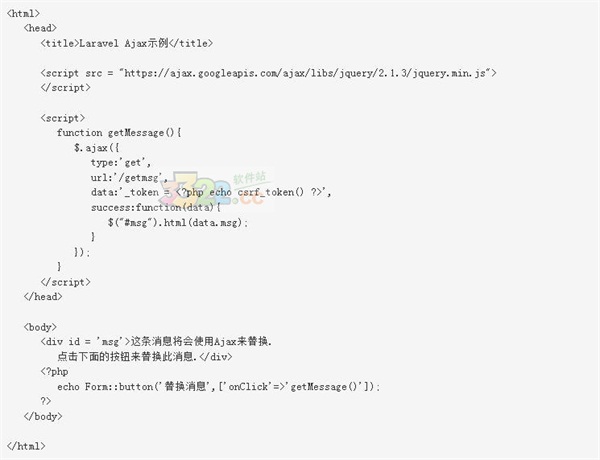600x460 pixels.
Task: Click the $.ajax({ call line
Action: click(x=97, y=148)
